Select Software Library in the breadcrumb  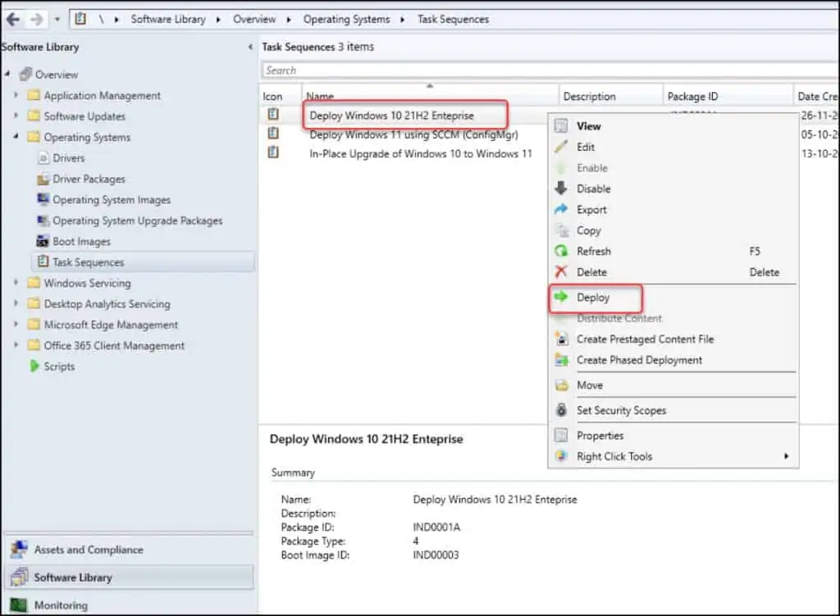168,20
